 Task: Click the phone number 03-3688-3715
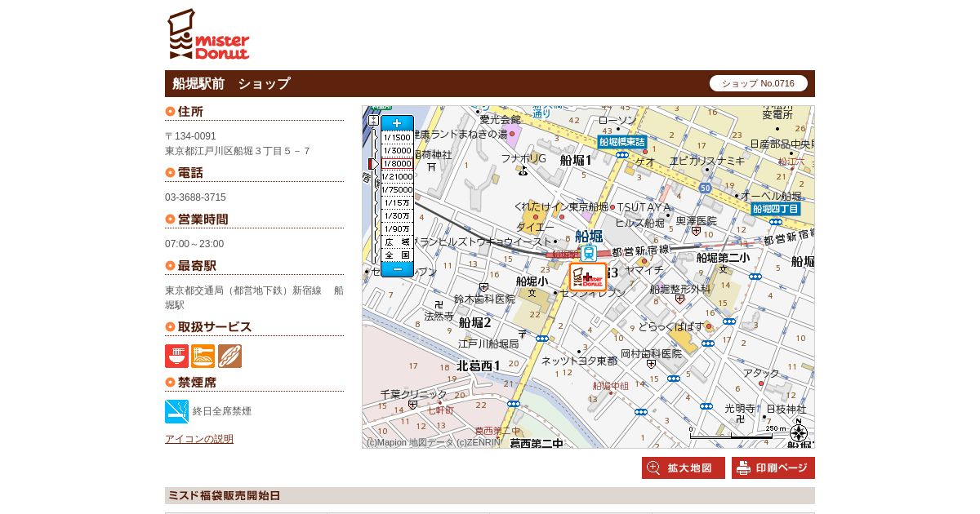click(x=196, y=197)
